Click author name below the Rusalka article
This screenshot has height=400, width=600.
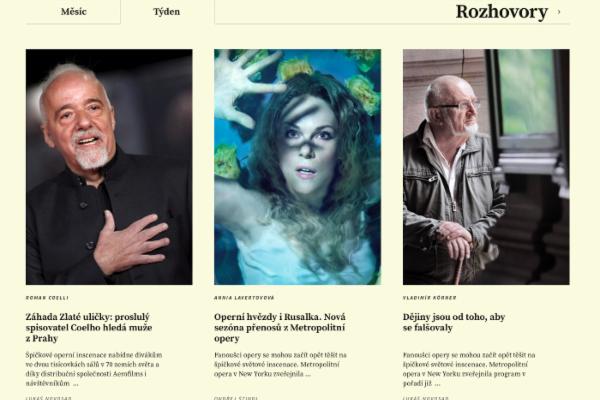[x=236, y=398]
